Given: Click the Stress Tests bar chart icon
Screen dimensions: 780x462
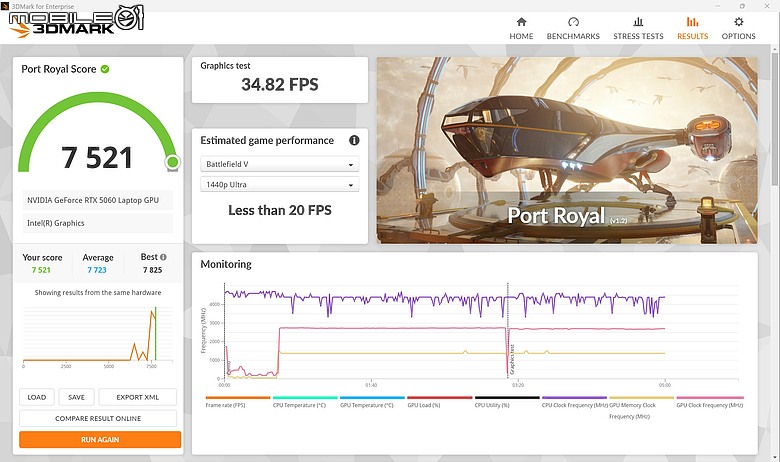Looking at the screenshot, I should [638, 22].
